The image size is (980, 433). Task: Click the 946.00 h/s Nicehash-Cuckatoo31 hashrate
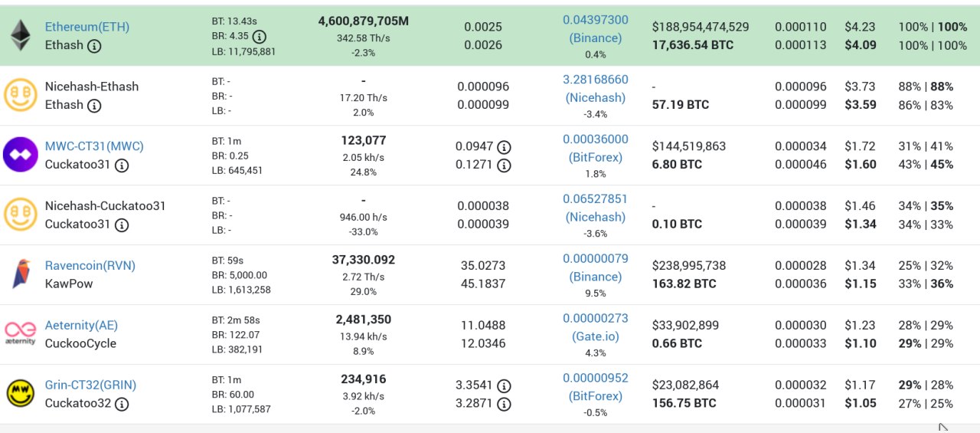point(364,217)
